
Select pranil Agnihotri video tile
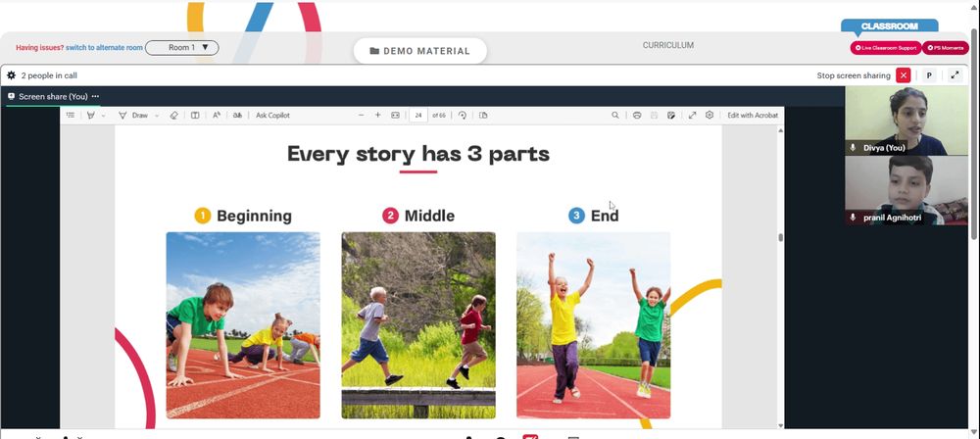(906, 190)
